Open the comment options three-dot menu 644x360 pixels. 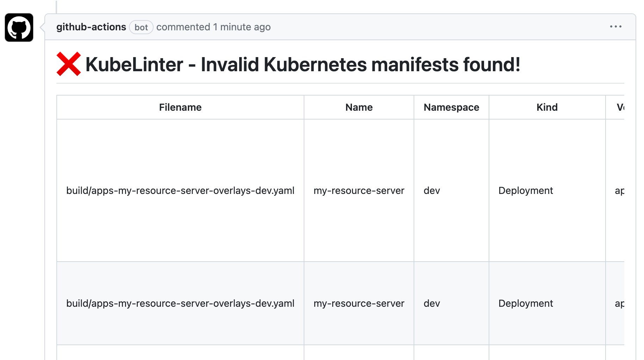(615, 27)
